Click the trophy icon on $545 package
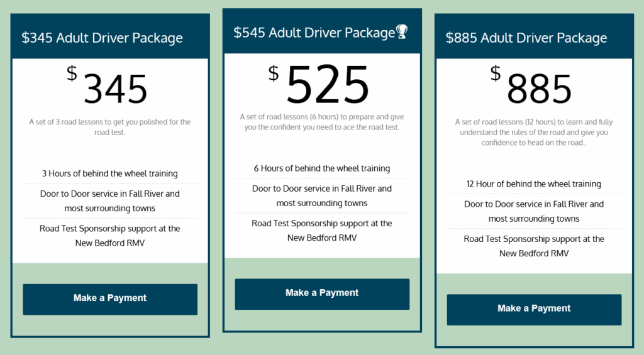644x355 pixels. (401, 31)
